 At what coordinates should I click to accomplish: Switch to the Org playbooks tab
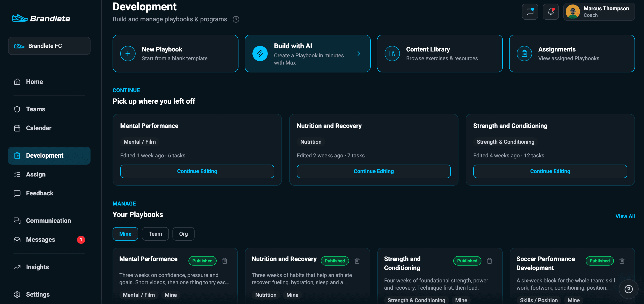coord(183,234)
